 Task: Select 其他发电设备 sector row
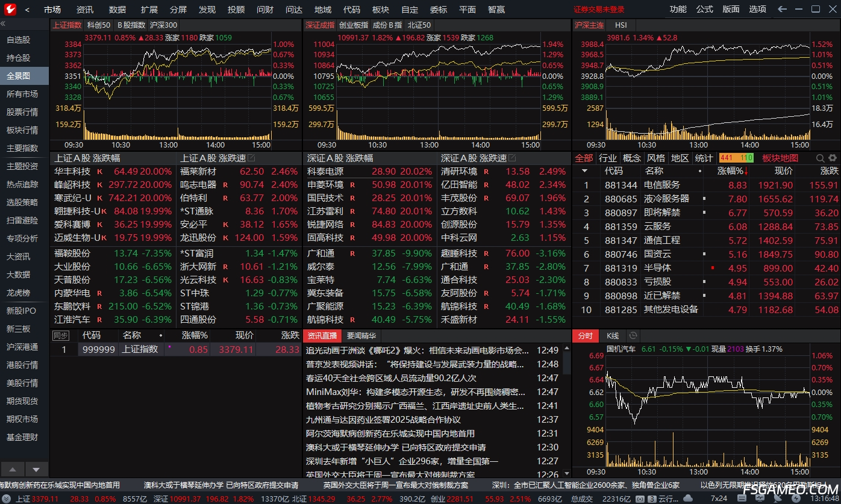point(706,310)
